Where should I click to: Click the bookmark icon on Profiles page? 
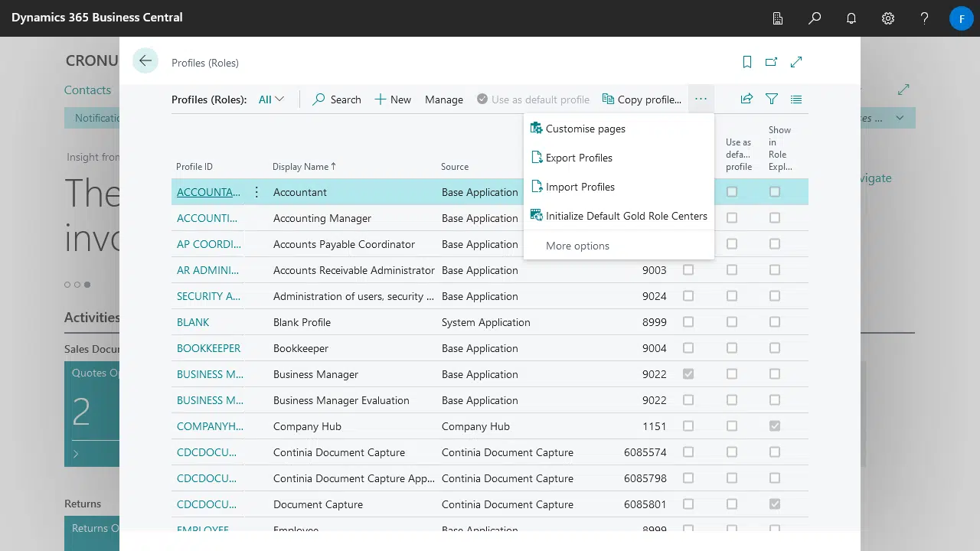[747, 62]
